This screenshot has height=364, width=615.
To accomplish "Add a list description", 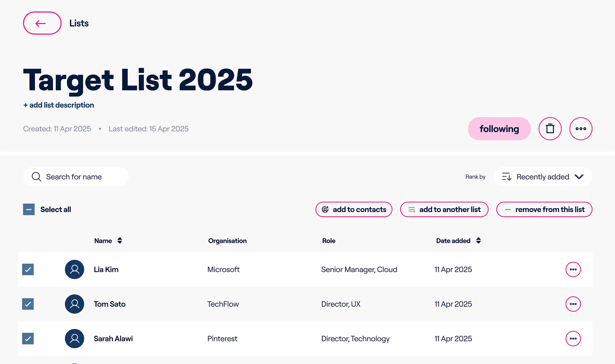I will [58, 105].
